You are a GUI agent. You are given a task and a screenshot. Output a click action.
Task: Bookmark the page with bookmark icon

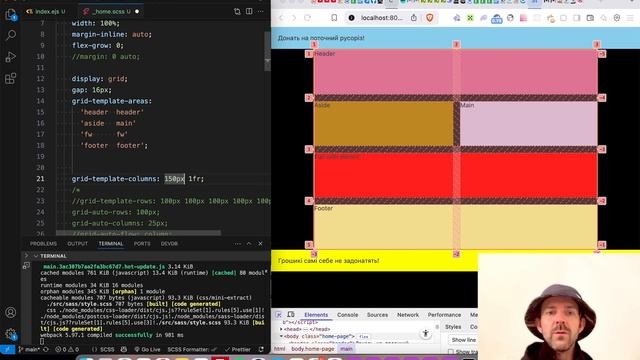coord(334,18)
